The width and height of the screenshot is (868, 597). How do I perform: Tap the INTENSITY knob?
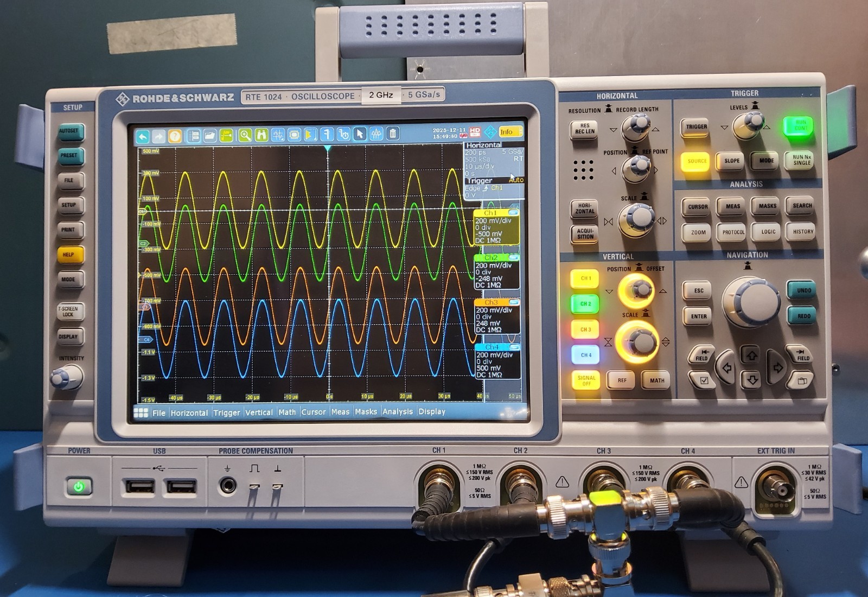click(x=66, y=377)
